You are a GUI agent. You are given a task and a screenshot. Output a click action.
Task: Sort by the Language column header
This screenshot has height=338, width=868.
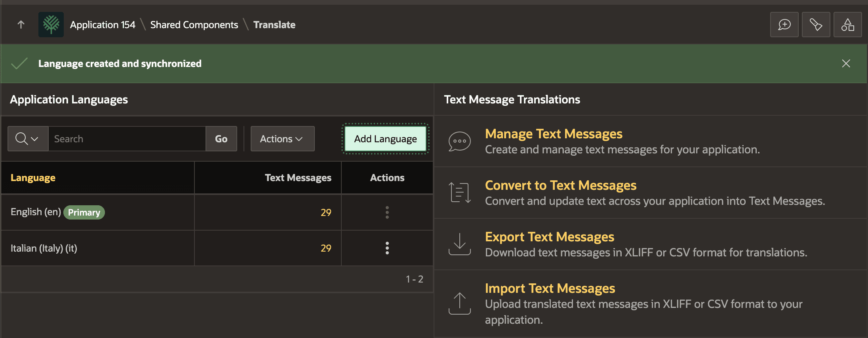click(x=33, y=178)
